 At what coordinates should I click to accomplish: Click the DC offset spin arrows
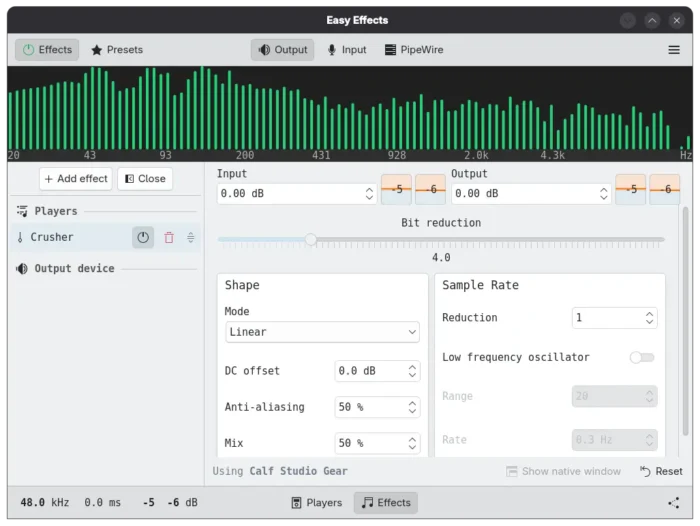(412, 371)
